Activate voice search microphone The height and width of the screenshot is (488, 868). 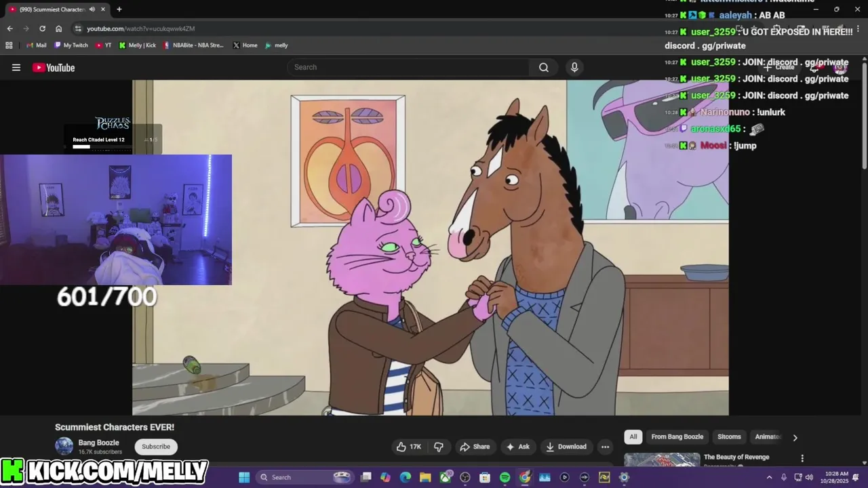pyautogui.click(x=574, y=67)
